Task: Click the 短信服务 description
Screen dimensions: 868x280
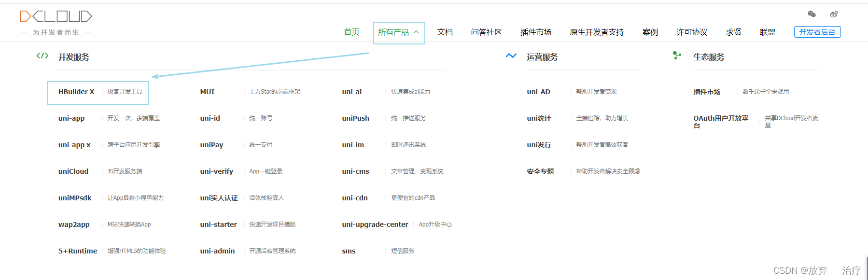Action: pyautogui.click(x=403, y=251)
